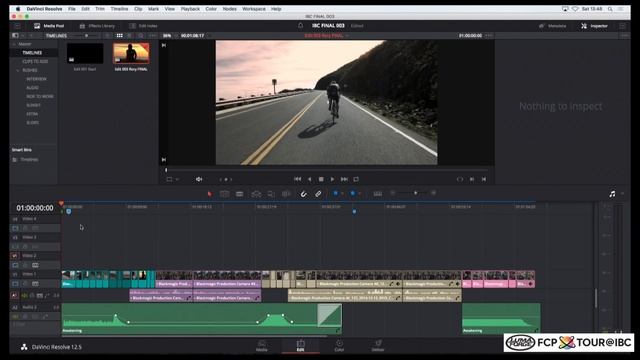This screenshot has height=360, width=640.
Task: Open the Trim menu
Action: [100, 9]
